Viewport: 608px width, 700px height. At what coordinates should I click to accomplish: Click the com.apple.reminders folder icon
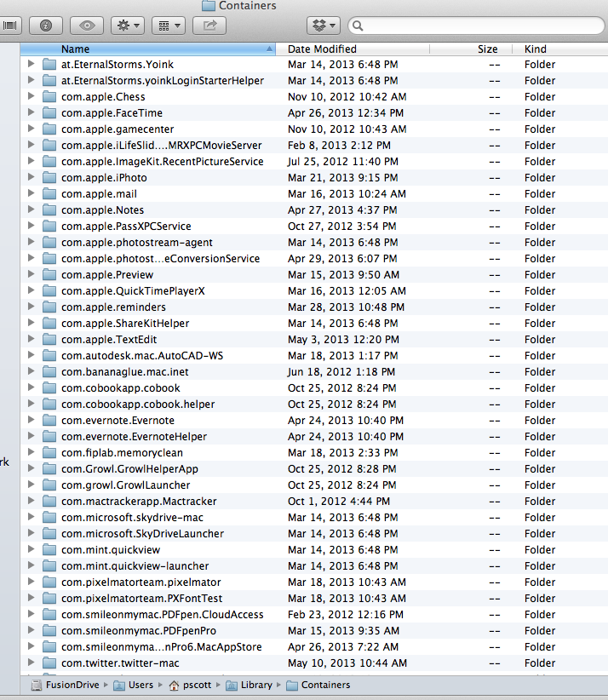(x=49, y=307)
